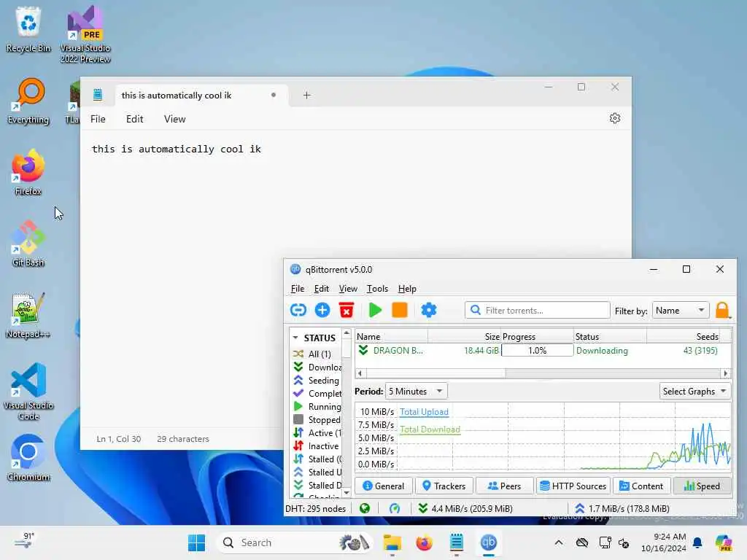The width and height of the screenshot is (747, 560).
Task: Select Visual Studio 2022 Preview desktop icon
Action: click(x=85, y=34)
